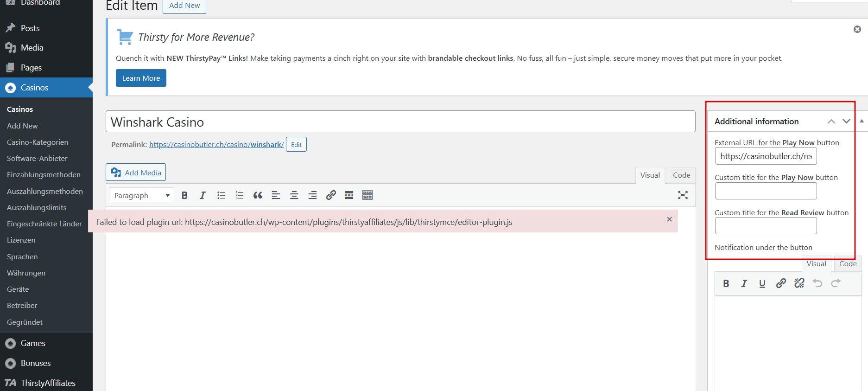Collapse the Additional information panel
Screen dimensions: 868x391
pos(862,121)
